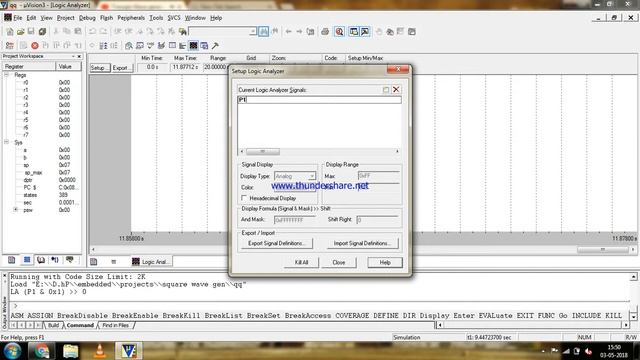Click the Memory Window toolbar icon
The image size is (640, 360).
tap(172, 45)
